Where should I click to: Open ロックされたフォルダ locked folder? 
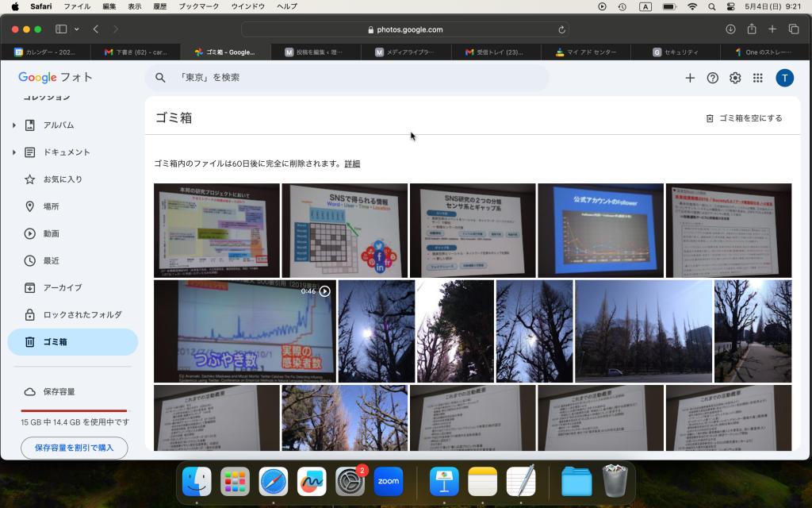72,314
